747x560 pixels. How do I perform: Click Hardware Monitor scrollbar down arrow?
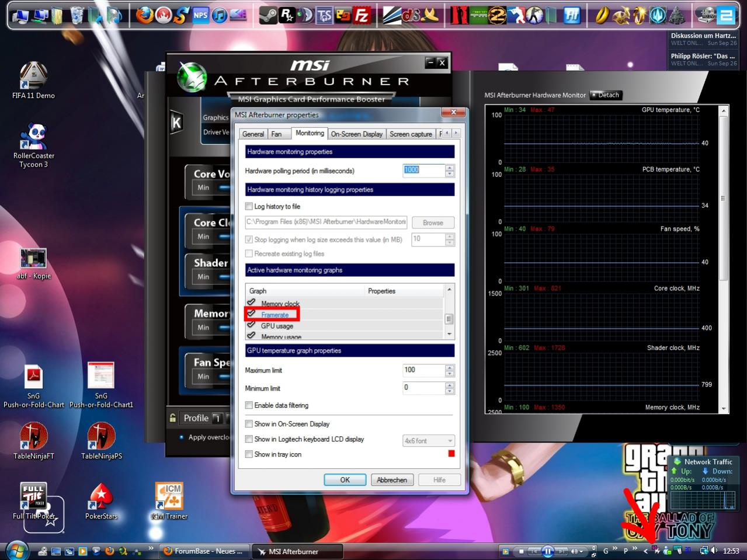[x=724, y=409]
